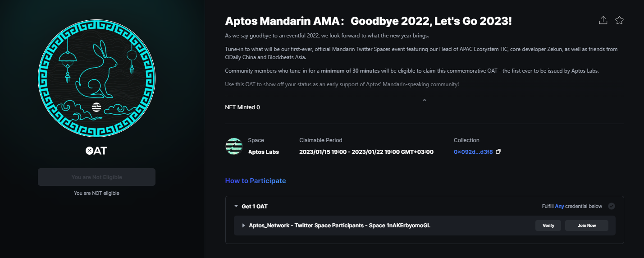Favorite the campaign with the star icon
Screen dimensions: 644x258
pyautogui.click(x=619, y=20)
